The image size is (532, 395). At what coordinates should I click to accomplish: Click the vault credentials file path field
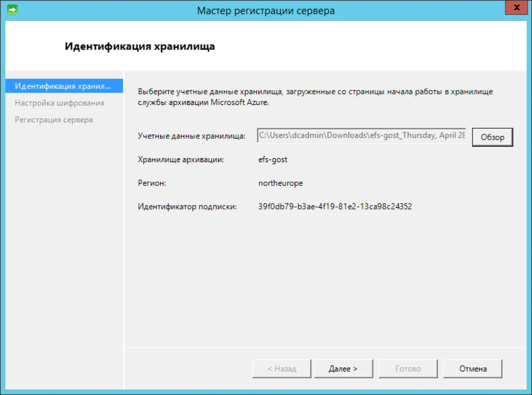pyautogui.click(x=362, y=135)
